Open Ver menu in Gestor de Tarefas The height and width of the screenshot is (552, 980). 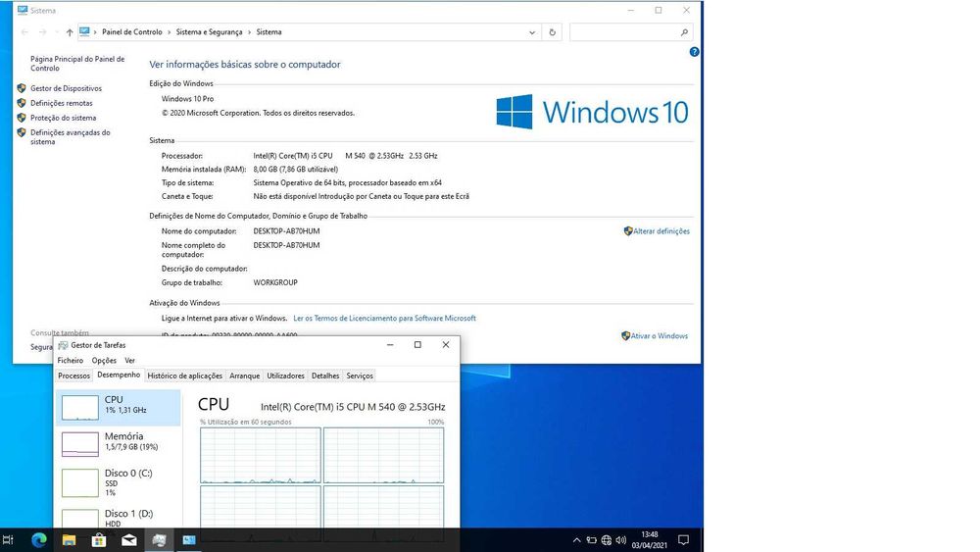[x=129, y=361]
